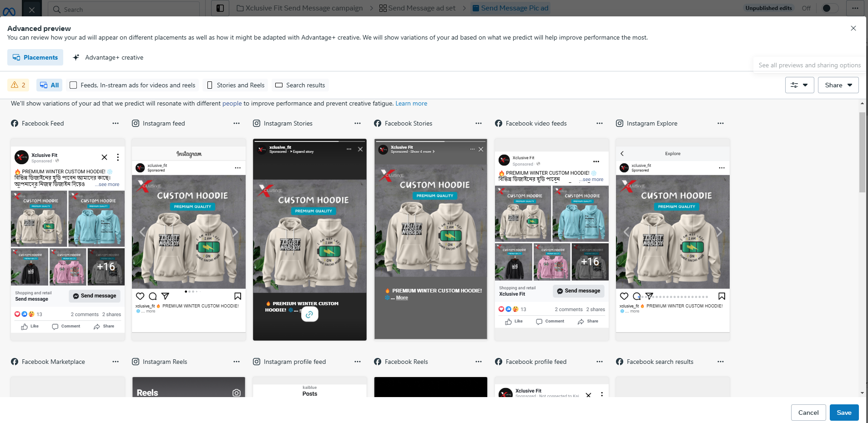Click Send message button in Facebook Feed preview
Screen dimensions: 868x423
point(95,296)
